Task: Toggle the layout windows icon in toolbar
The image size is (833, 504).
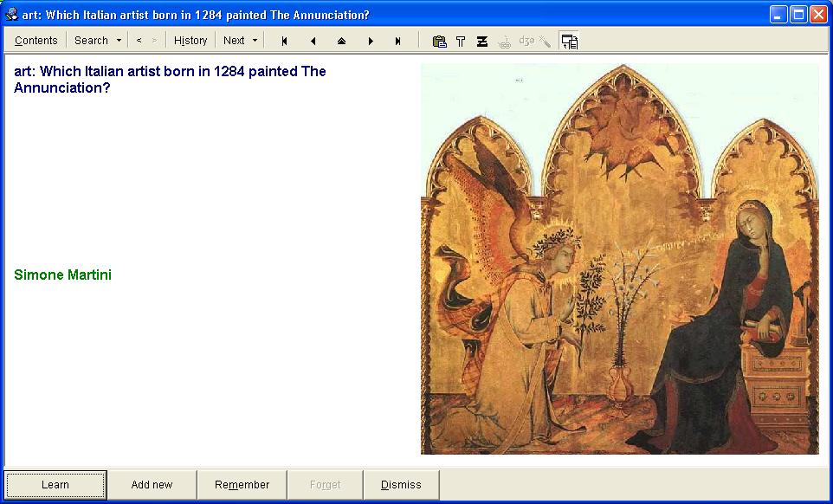Action: point(569,41)
